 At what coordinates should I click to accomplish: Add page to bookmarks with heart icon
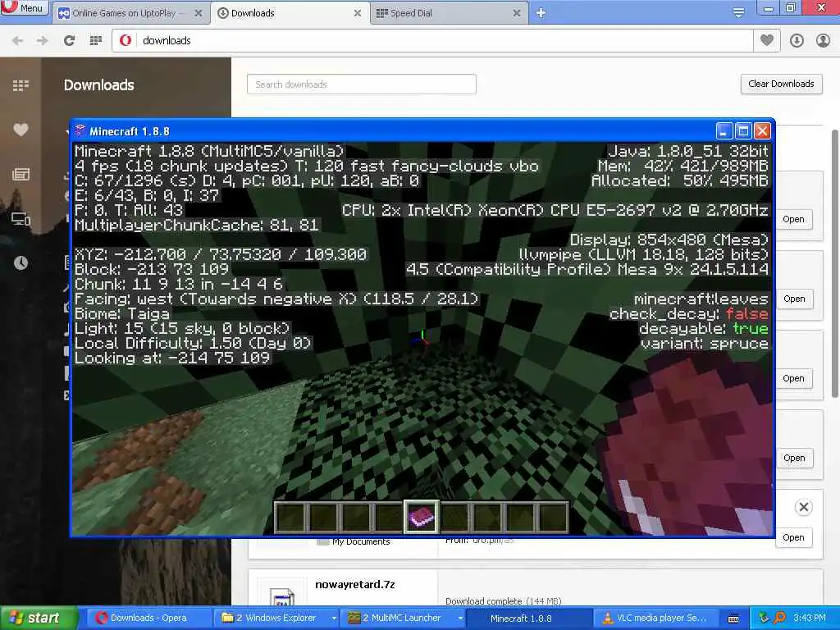point(767,41)
